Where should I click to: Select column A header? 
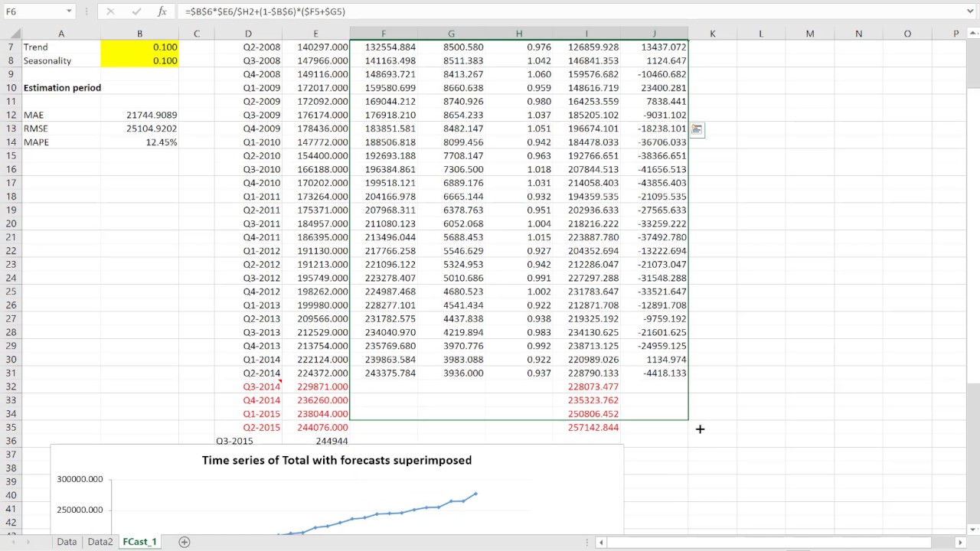pos(61,34)
